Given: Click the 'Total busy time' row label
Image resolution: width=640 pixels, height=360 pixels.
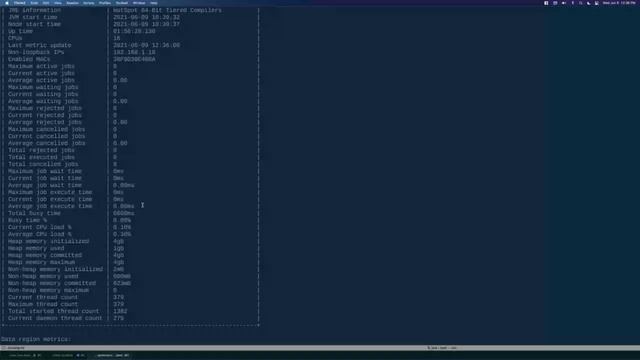Looking at the screenshot, I should (x=34, y=213).
